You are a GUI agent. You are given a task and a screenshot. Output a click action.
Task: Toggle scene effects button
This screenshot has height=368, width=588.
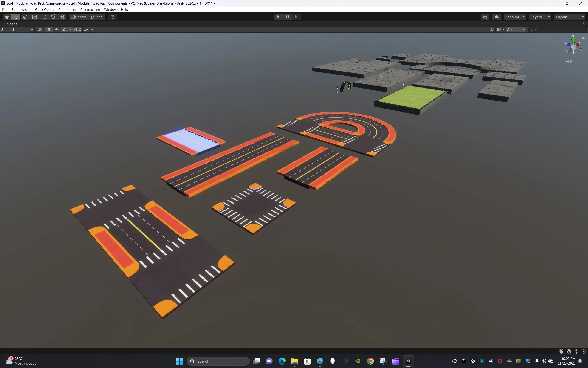pos(64,29)
